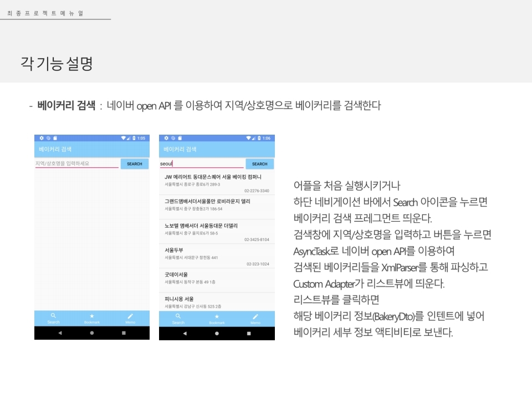Select 노보텔 앰배서더 서울동대문 더델리 row
Screen dimensions: 532x399
point(217,232)
